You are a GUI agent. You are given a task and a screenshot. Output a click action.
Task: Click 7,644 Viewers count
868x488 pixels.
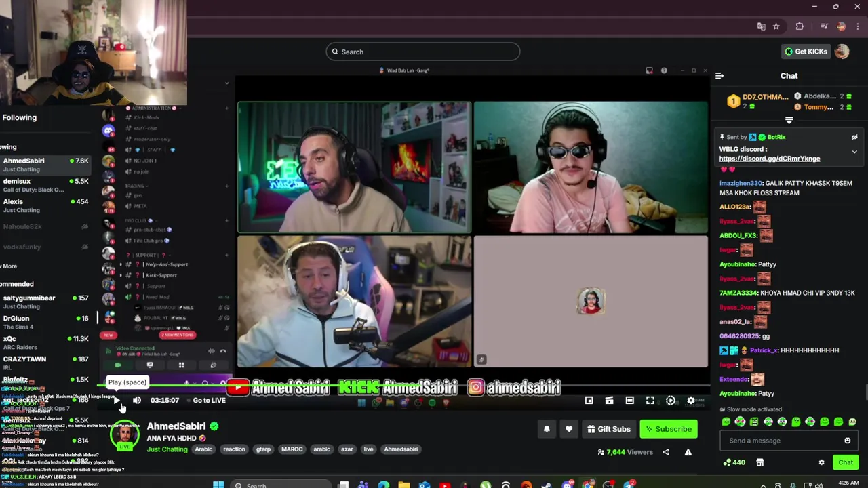coord(625,452)
